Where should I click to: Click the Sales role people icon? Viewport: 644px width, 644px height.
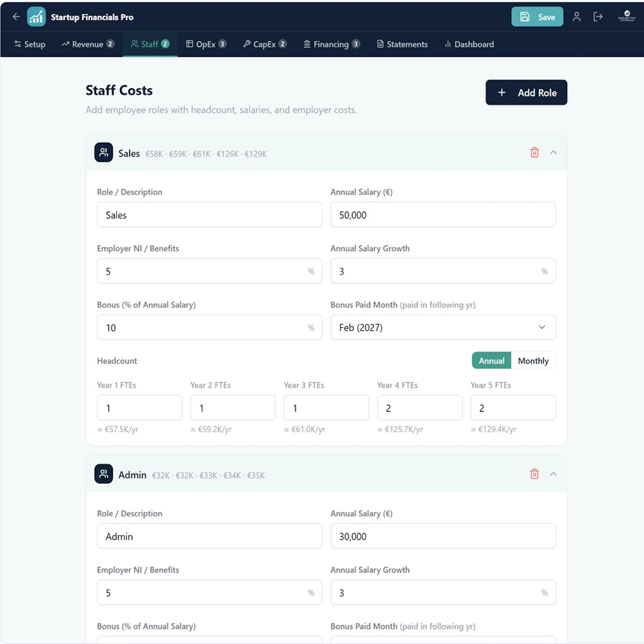(x=103, y=152)
